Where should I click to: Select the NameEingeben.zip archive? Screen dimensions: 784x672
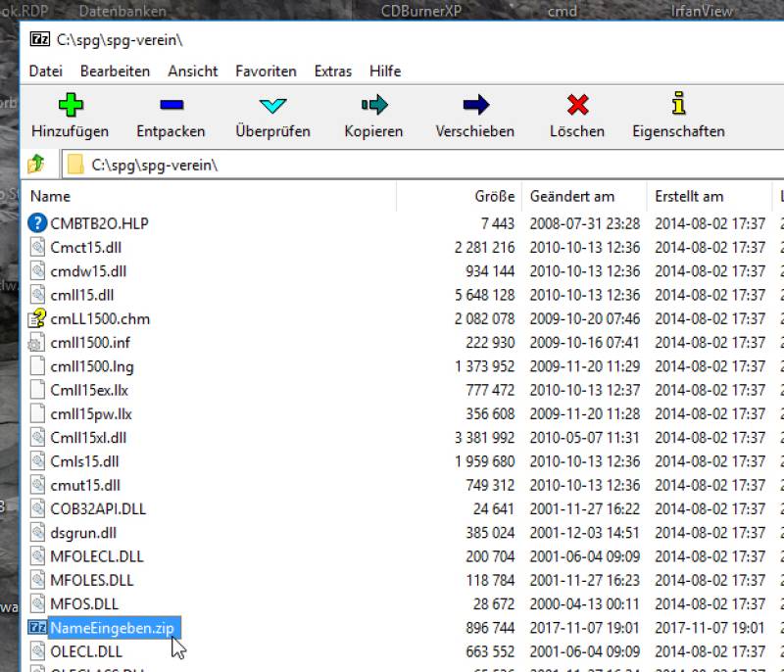[114, 628]
